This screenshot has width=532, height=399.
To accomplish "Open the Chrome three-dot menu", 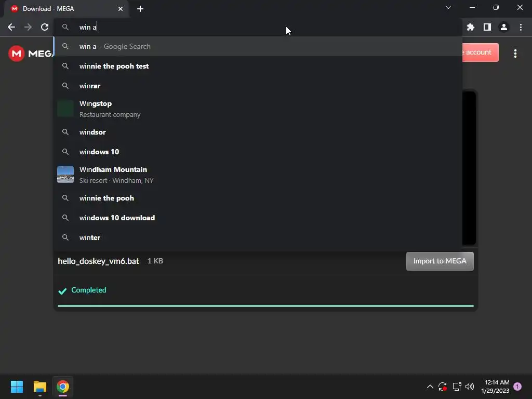I will coord(521,27).
